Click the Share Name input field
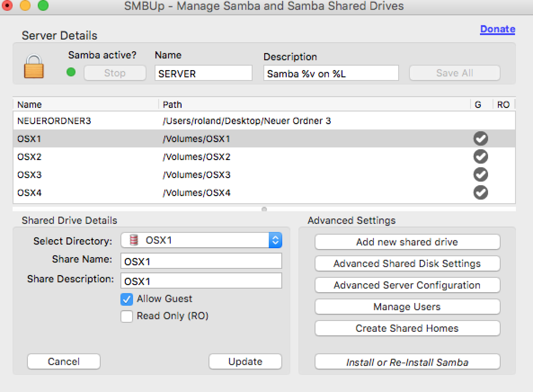 [201, 261]
